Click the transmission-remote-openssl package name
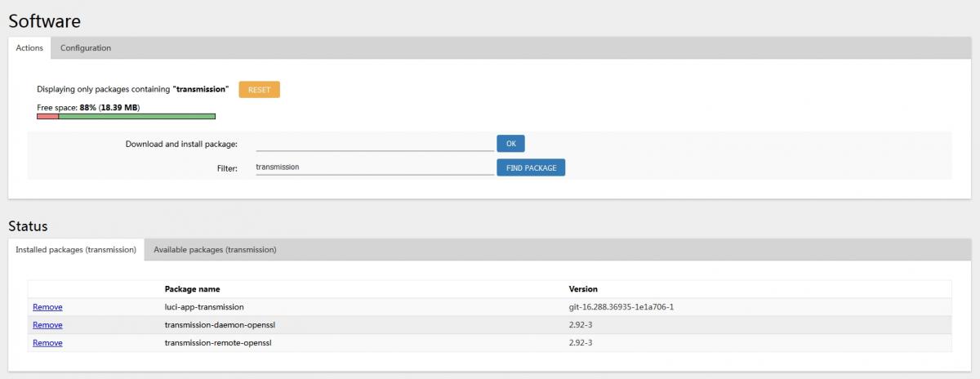980x379 pixels. click(x=218, y=343)
